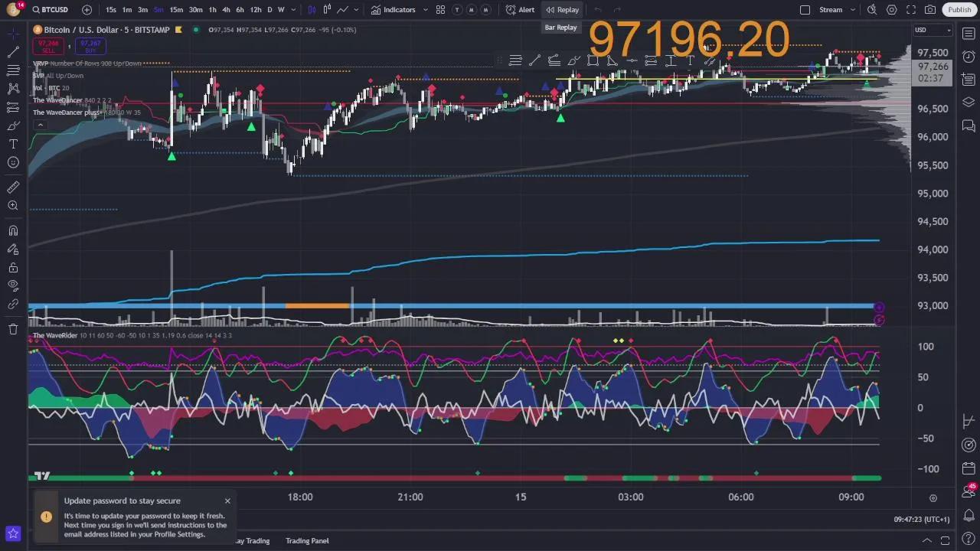Click the Publish button
This screenshot has width=980, height=551.
(x=959, y=10)
